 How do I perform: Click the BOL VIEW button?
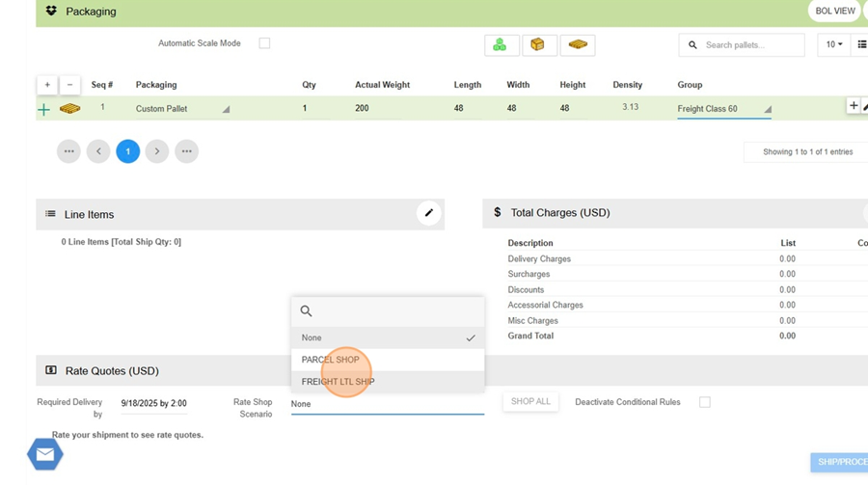pos(834,12)
